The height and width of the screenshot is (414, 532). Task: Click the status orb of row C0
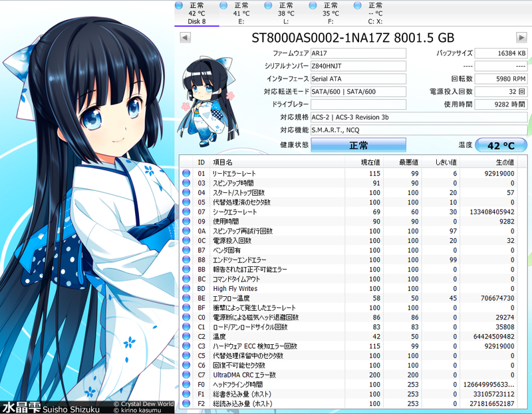[186, 317]
